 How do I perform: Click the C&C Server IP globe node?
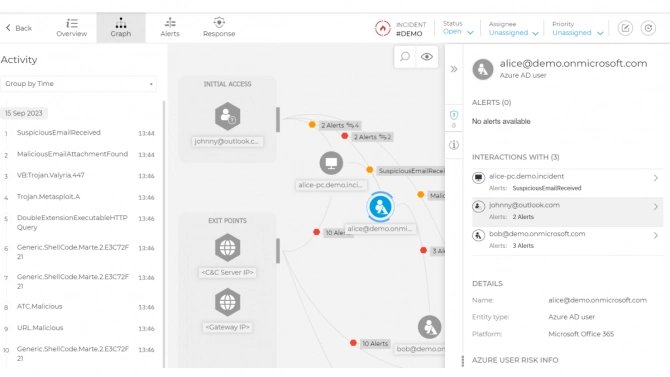[227, 247]
